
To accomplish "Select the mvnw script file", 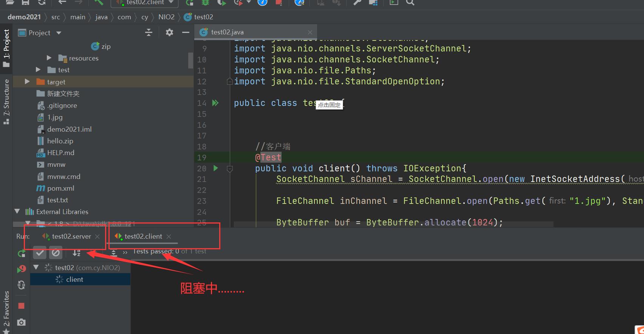I will click(51, 165).
